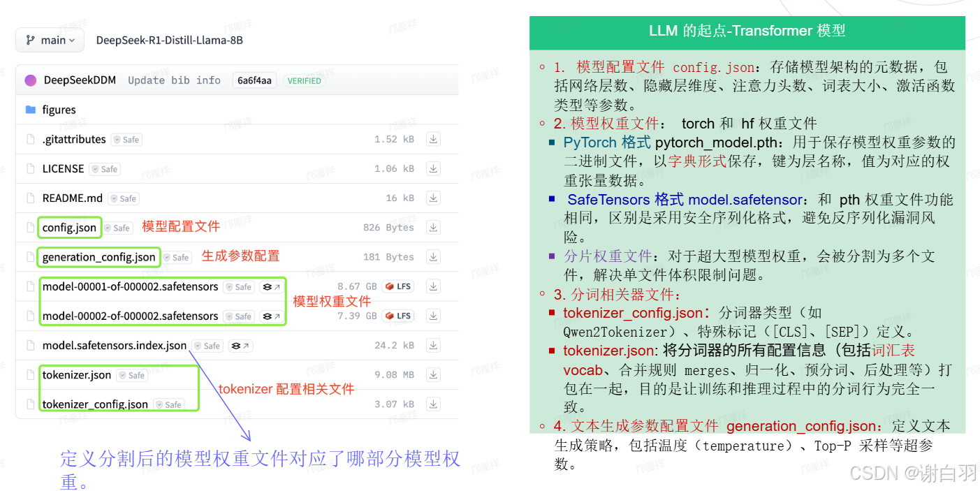Image resolution: width=980 pixels, height=491 pixels.
Task: Click the VERIFIED badge
Action: pos(305,81)
